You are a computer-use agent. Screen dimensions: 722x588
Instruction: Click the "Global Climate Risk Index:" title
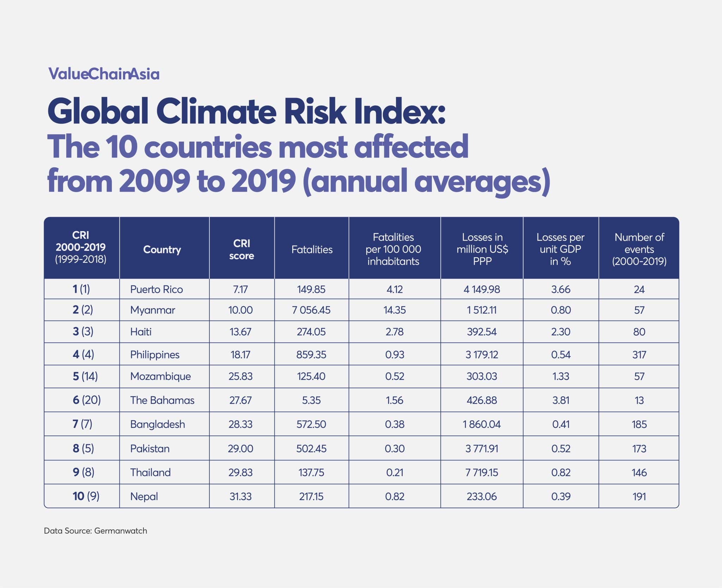246,112
